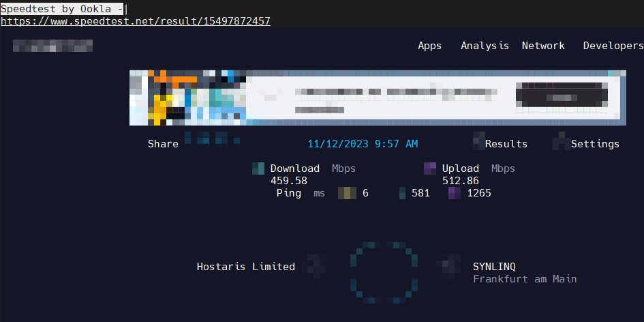Click the server globe icon beside SYNLINQ
Image resolution: width=644 pixels, height=322 pixels.
[448, 267]
